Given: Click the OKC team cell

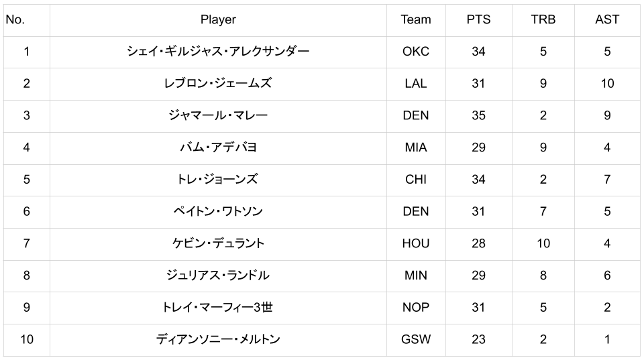Looking at the screenshot, I should [416, 51].
